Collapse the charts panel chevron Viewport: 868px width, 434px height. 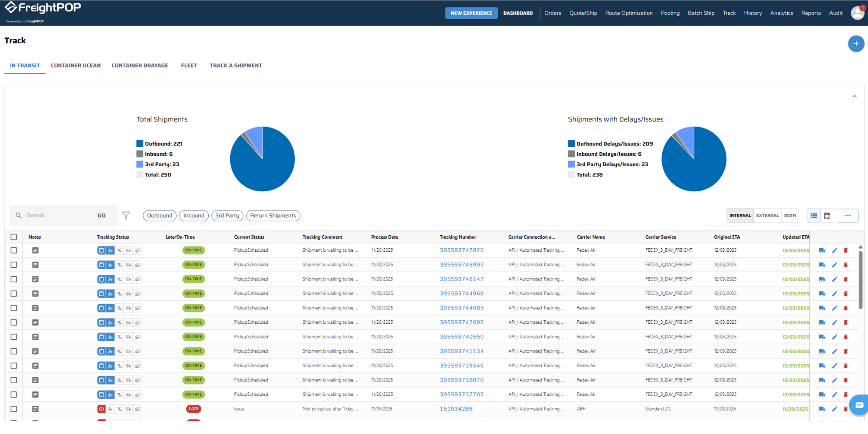(x=855, y=96)
